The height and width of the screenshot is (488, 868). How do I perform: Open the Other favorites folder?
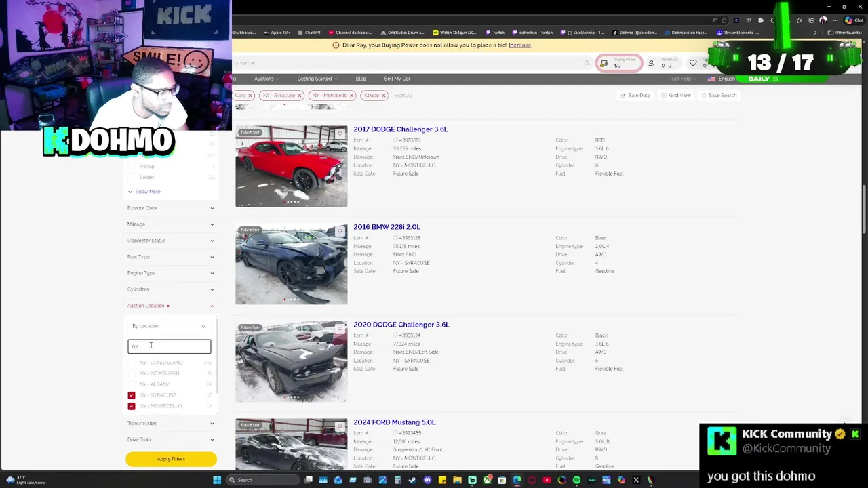click(x=845, y=32)
